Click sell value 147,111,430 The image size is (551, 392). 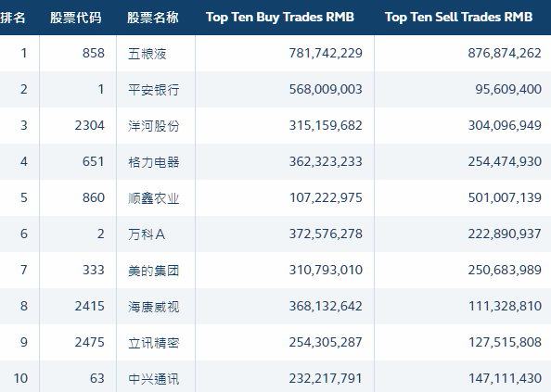[x=505, y=378]
